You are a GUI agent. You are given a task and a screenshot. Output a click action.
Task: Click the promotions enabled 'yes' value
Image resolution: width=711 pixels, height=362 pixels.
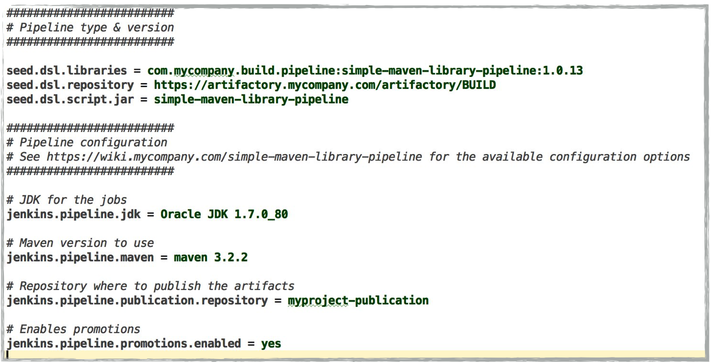tap(271, 344)
